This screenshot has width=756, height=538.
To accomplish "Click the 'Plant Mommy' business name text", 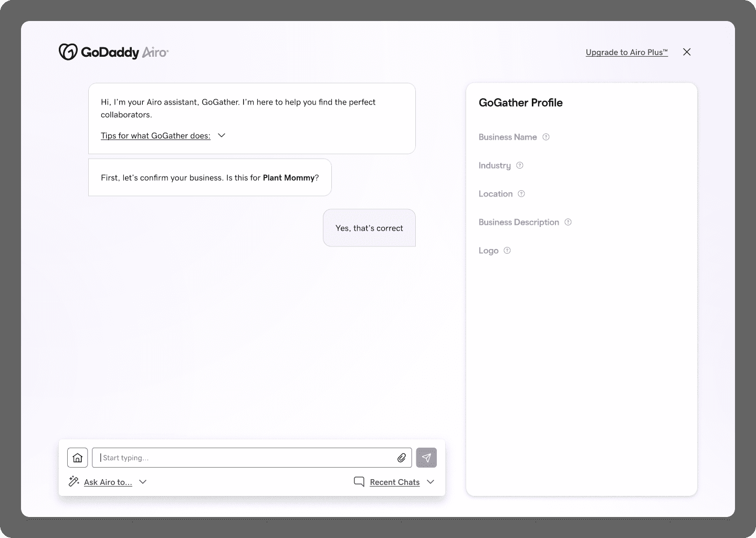I will click(x=289, y=178).
